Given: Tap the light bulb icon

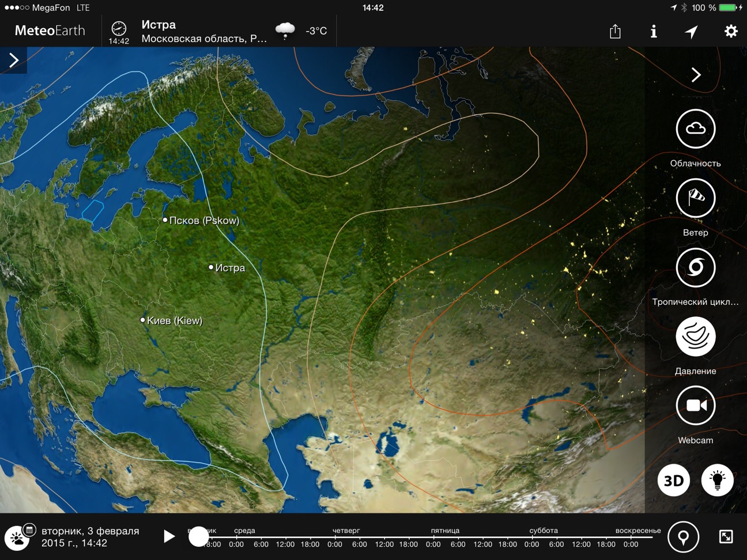Looking at the screenshot, I should click(717, 480).
